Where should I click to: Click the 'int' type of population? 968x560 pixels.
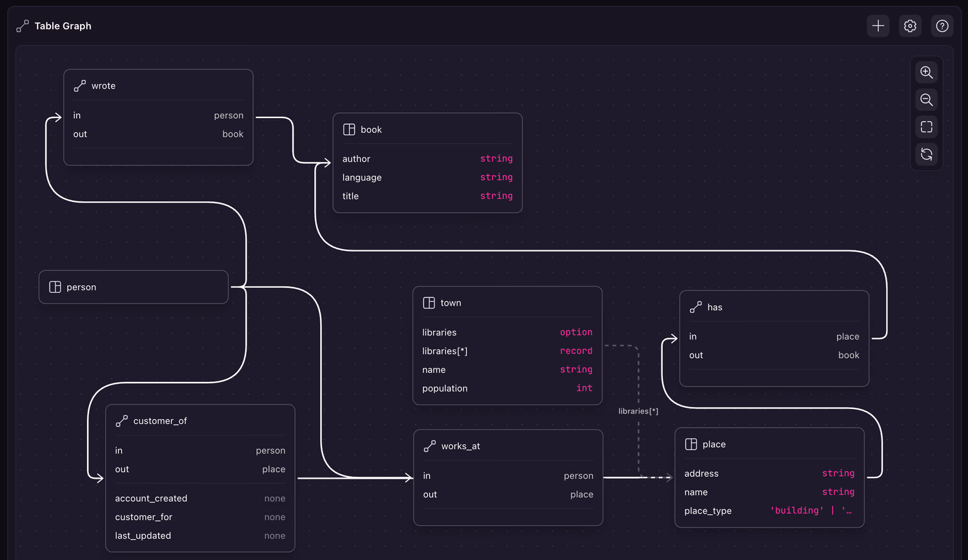coord(585,388)
